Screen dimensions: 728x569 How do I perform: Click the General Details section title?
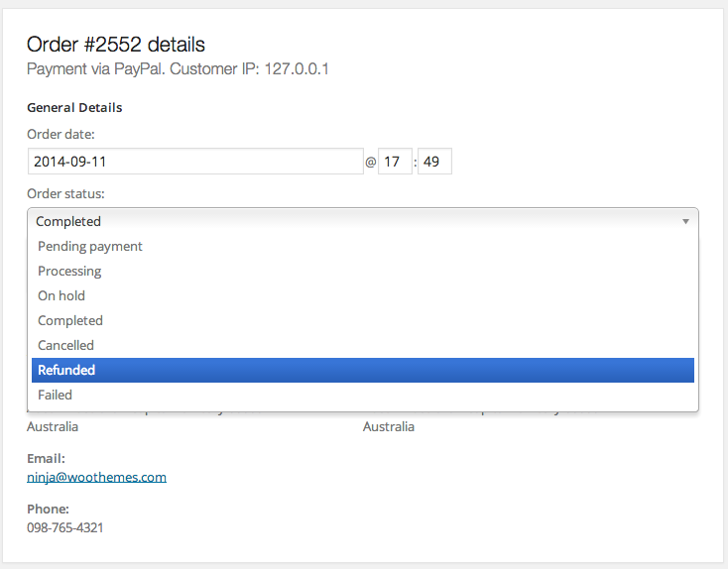coord(74,107)
